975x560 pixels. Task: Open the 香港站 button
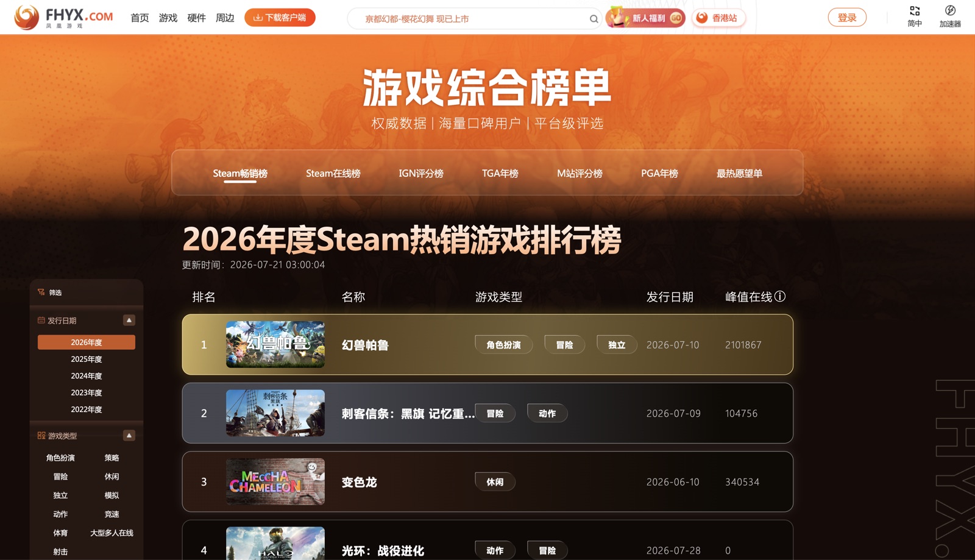pos(718,18)
